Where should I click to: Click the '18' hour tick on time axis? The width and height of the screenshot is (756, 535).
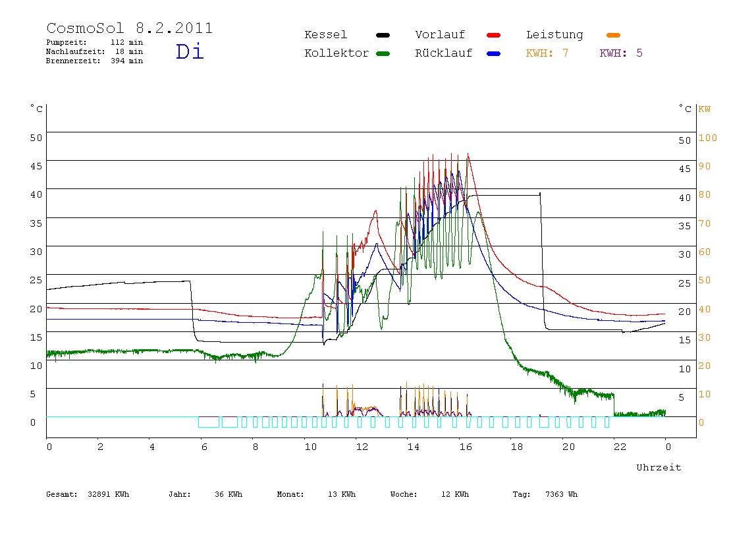coord(517,447)
